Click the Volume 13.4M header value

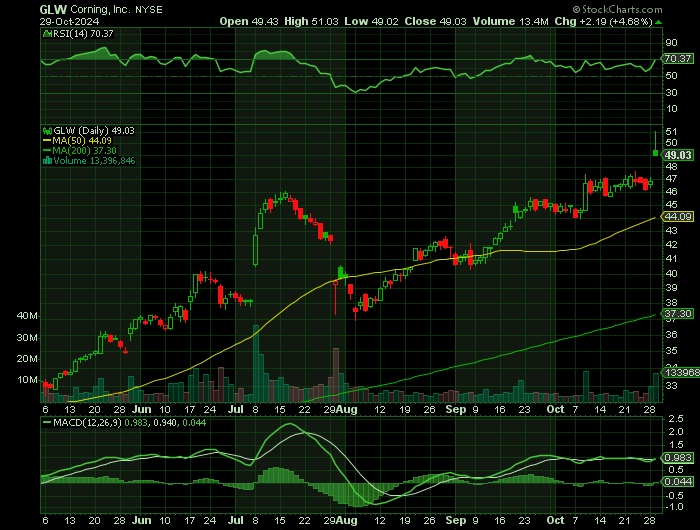(x=511, y=21)
